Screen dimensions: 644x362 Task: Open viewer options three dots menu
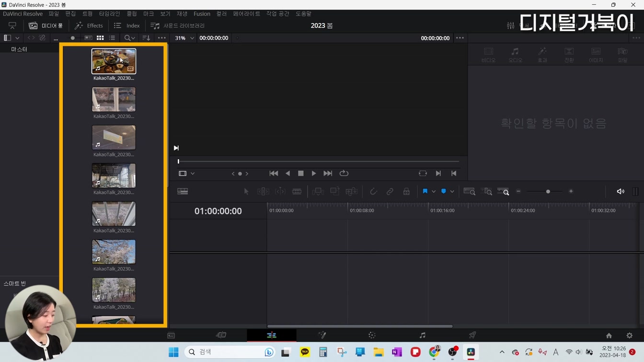pos(460,38)
